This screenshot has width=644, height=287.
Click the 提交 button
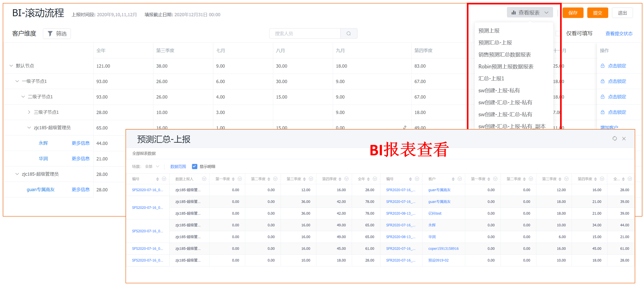597,13
